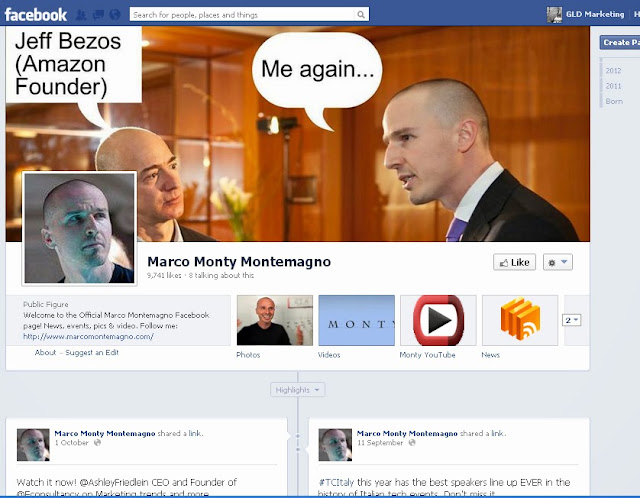Viewport: 640px width, 498px height.
Task: Open the About link
Action: pos(45,352)
